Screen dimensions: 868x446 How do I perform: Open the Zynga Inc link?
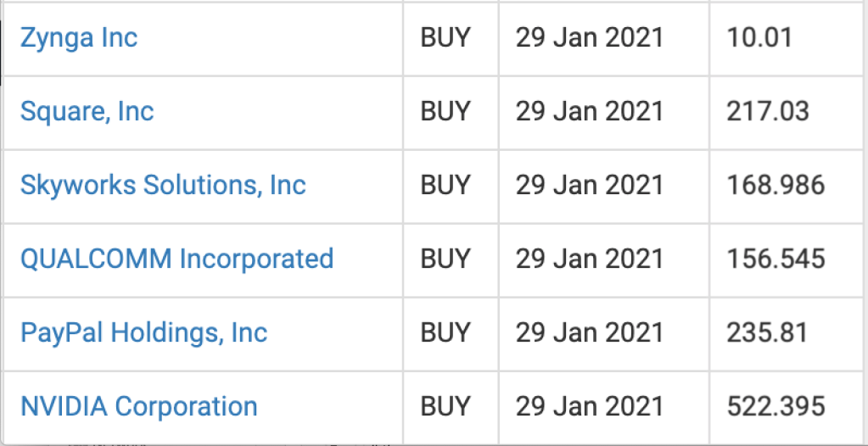pos(79,38)
